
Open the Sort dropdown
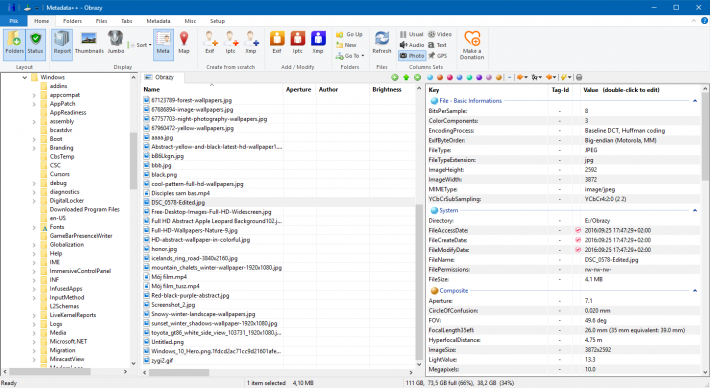[139, 45]
